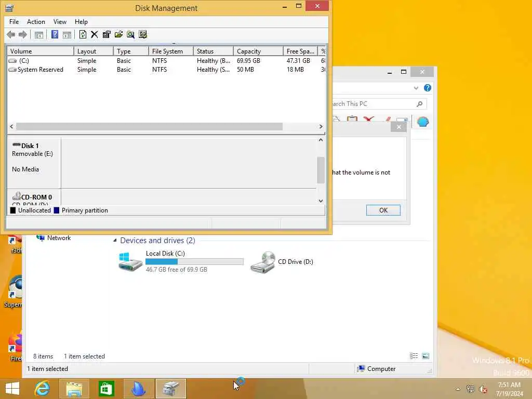Click the right arrow of the horizontal scrollbar

321,127
